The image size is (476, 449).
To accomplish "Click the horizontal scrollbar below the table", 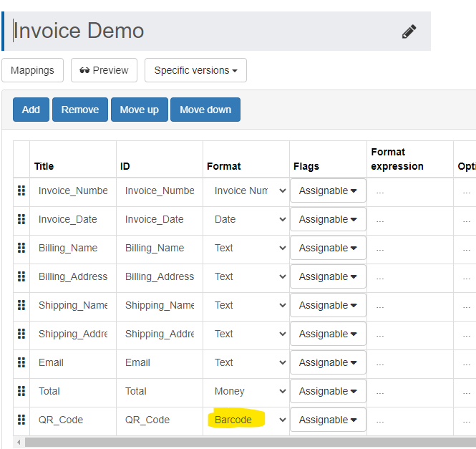I will (x=243, y=442).
